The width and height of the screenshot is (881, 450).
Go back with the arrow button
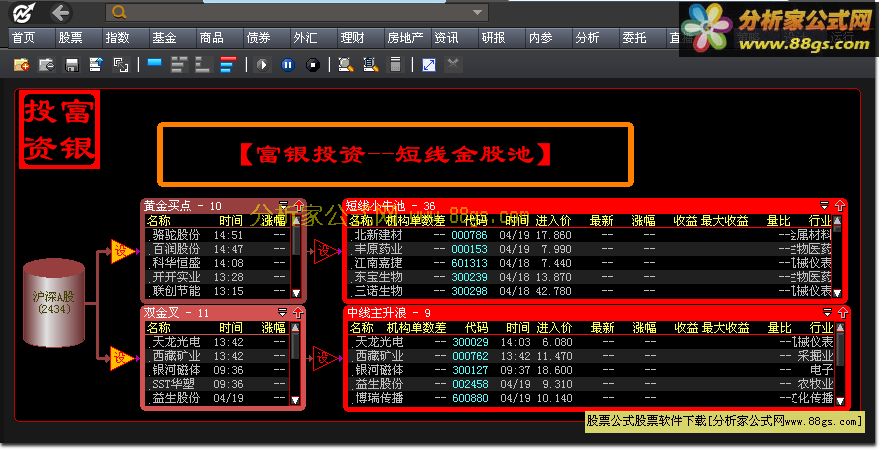[x=60, y=12]
